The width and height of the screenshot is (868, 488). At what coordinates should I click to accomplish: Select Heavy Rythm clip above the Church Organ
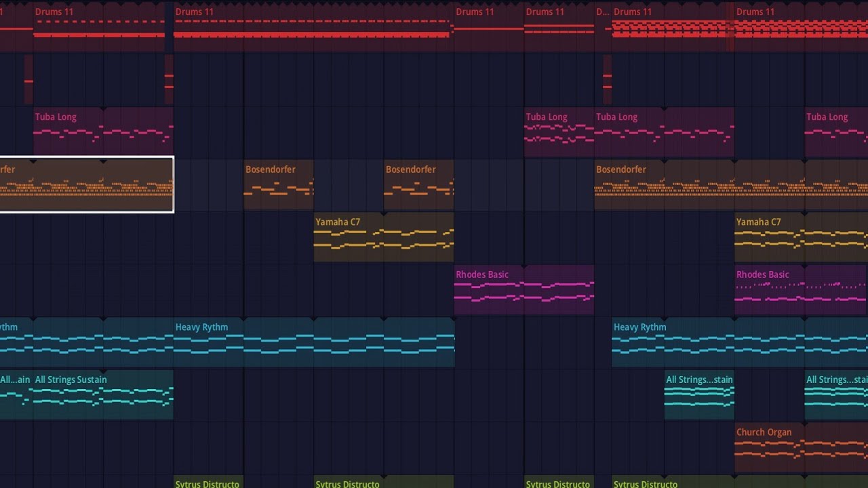tap(740, 342)
